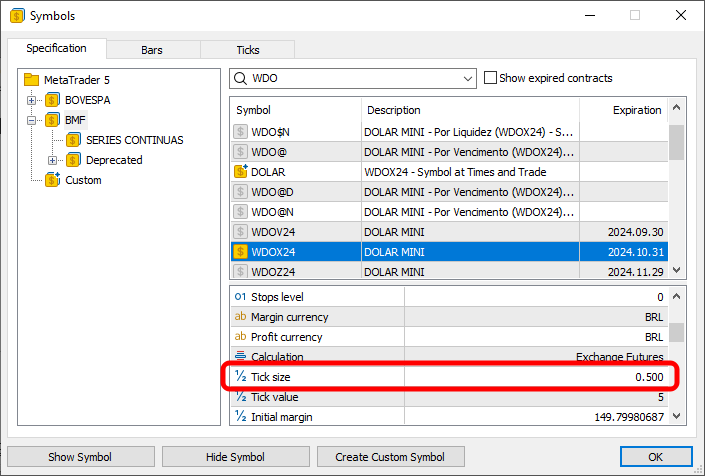This screenshot has width=705, height=476.
Task: Click the MetaTrader 5 folder icon
Action: click(x=31, y=80)
